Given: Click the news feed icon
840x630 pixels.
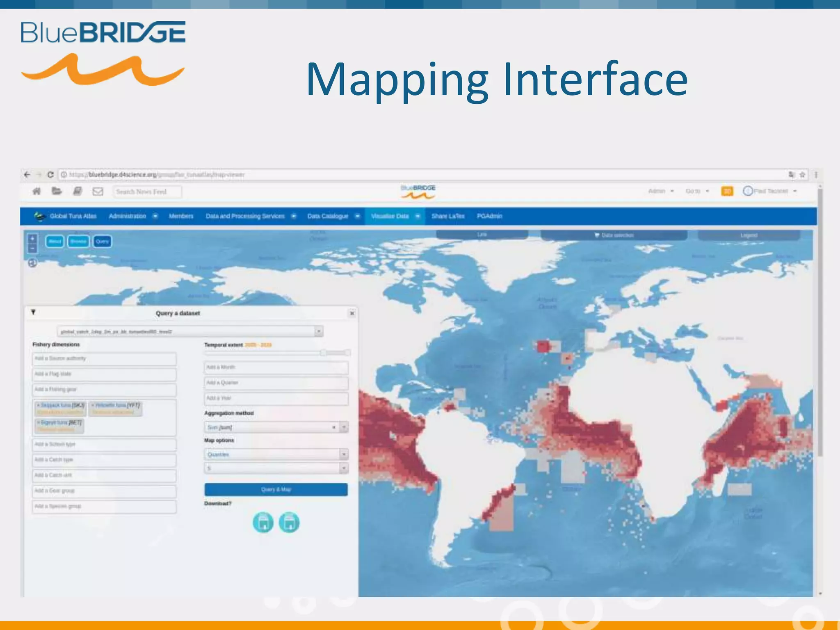Looking at the screenshot, I should [77, 191].
